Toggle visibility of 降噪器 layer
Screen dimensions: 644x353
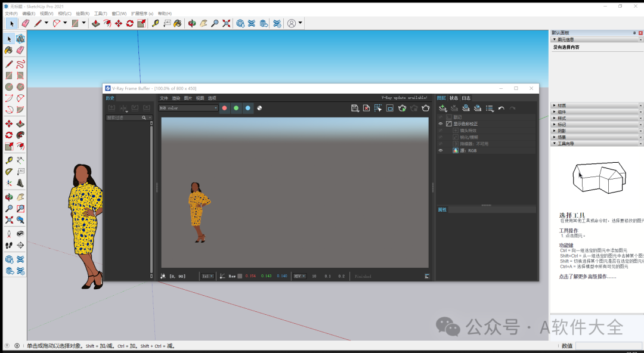pyautogui.click(x=441, y=144)
